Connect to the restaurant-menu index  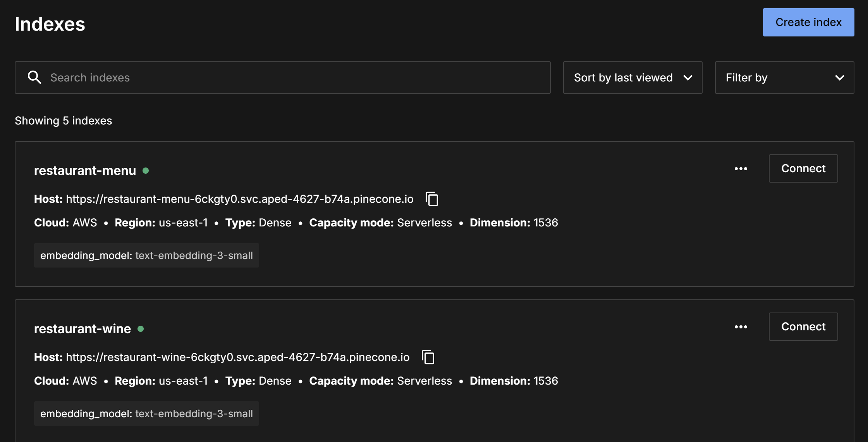[803, 169]
